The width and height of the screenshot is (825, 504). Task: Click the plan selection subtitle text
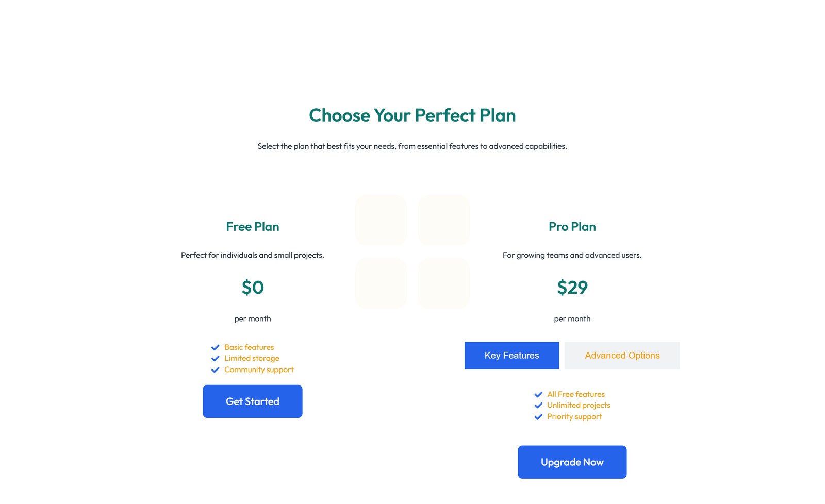411,146
